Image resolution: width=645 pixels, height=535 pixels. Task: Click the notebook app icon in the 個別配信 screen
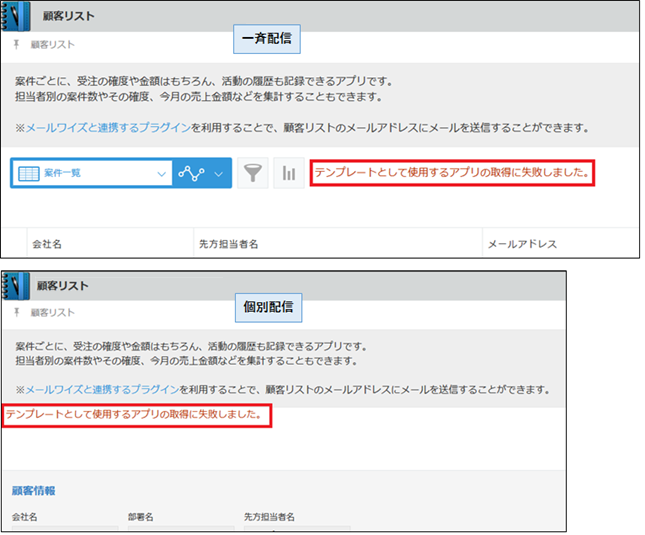[x=14, y=286]
